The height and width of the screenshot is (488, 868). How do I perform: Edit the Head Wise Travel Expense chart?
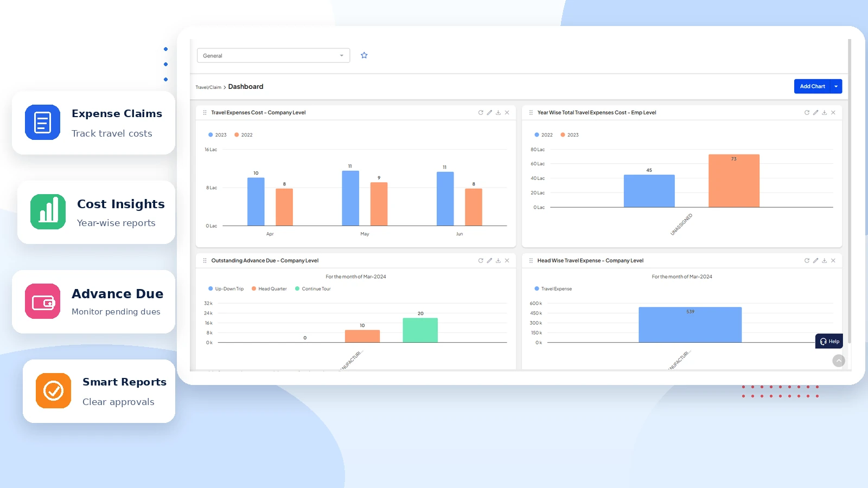[815, 261]
